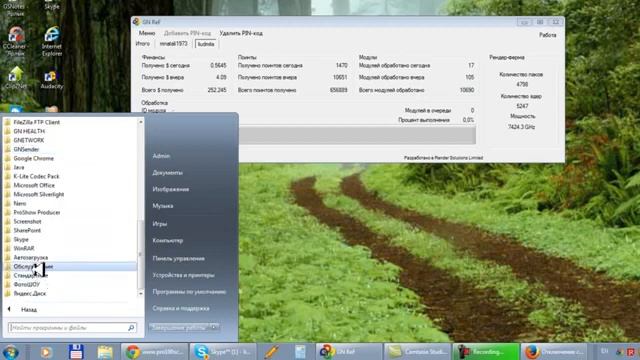This screenshot has width=640, height=360.
Task: Open Музыка from Start menu
Action: (x=163, y=206)
